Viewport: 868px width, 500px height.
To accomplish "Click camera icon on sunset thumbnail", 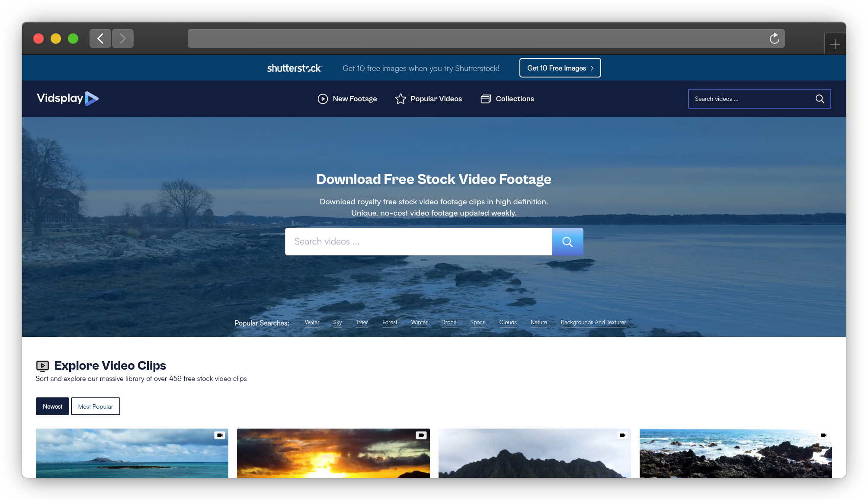I will pyautogui.click(x=421, y=435).
